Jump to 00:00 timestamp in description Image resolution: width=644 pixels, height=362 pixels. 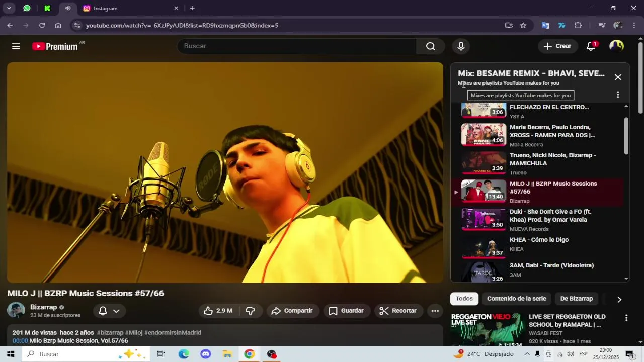(20, 341)
